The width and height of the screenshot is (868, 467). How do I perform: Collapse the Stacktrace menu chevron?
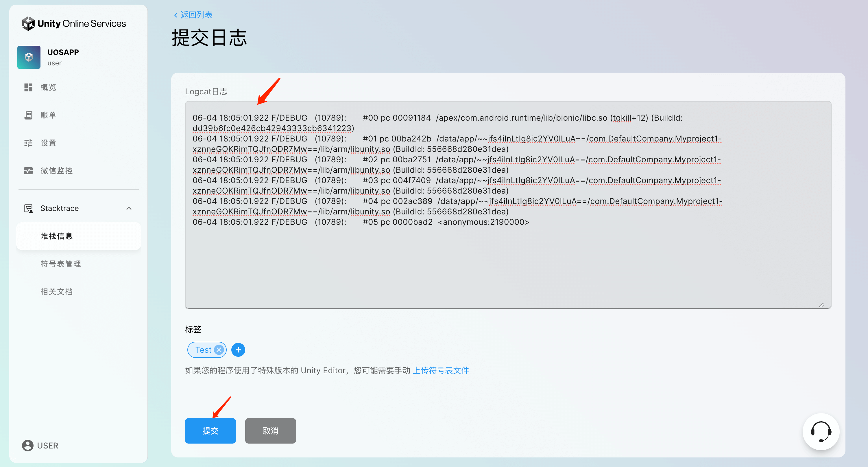129,208
